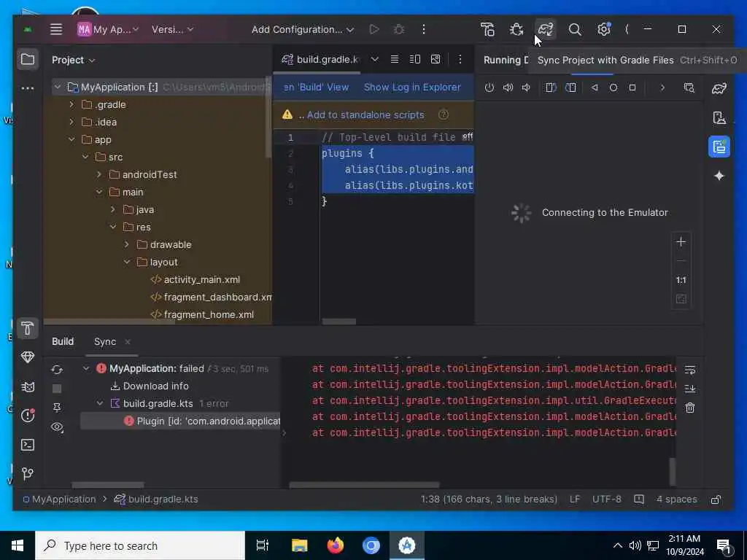Restart the Gradle sync reload icon

(57, 370)
